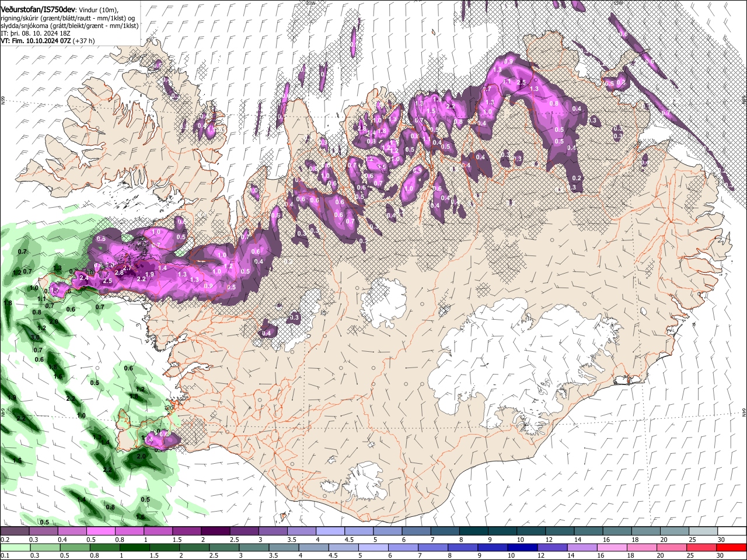Pick the dark teal 8–9 swatch in upper legend row
The width and height of the screenshot is (747, 560).
[x=473, y=531]
